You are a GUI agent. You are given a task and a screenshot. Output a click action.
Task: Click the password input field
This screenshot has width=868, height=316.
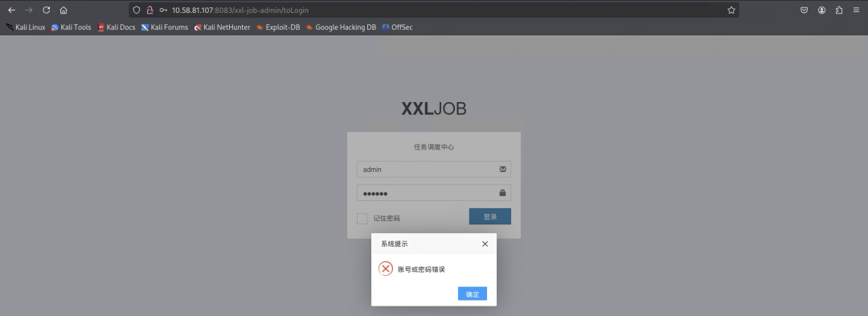point(433,193)
